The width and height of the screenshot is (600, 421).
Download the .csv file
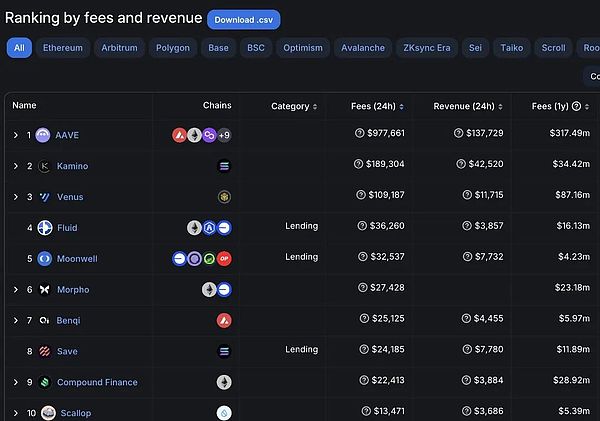click(x=244, y=19)
